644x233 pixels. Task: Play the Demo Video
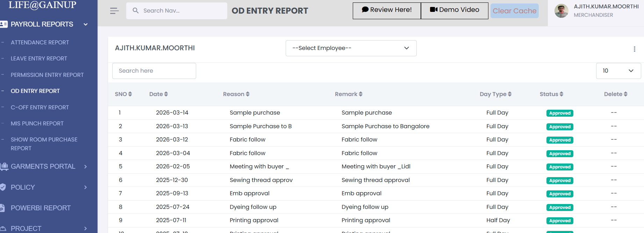(454, 10)
